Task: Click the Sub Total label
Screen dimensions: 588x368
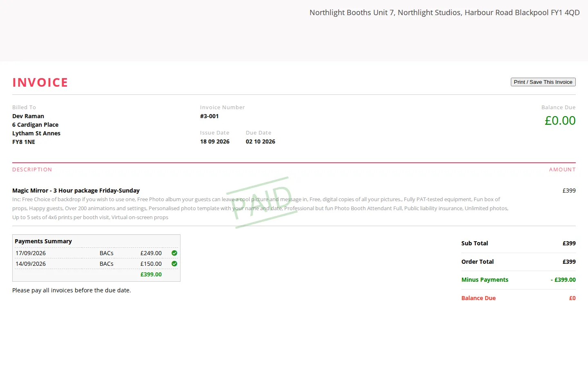Action: pos(474,243)
